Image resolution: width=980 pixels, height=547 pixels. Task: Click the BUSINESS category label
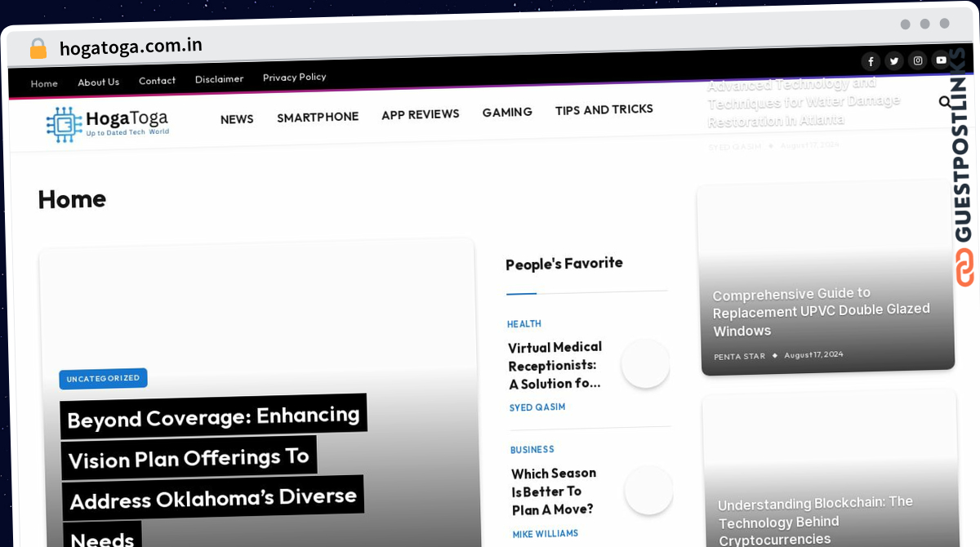click(x=532, y=450)
